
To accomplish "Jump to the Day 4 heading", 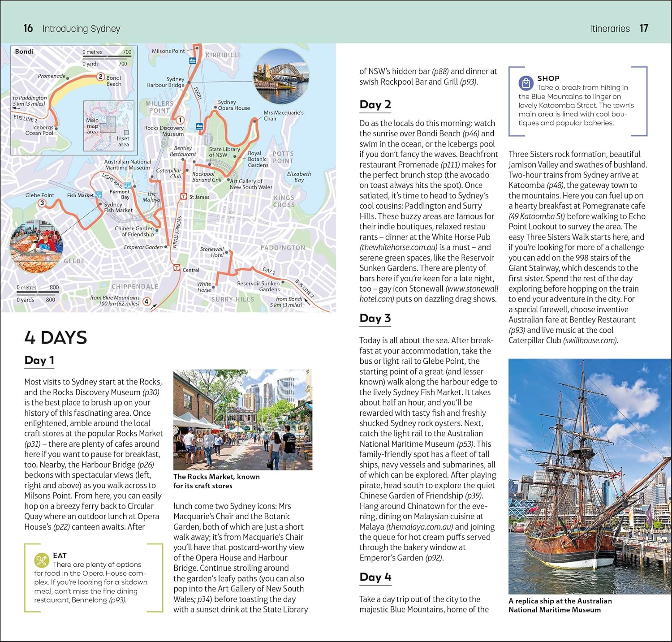I will pos(375,577).
